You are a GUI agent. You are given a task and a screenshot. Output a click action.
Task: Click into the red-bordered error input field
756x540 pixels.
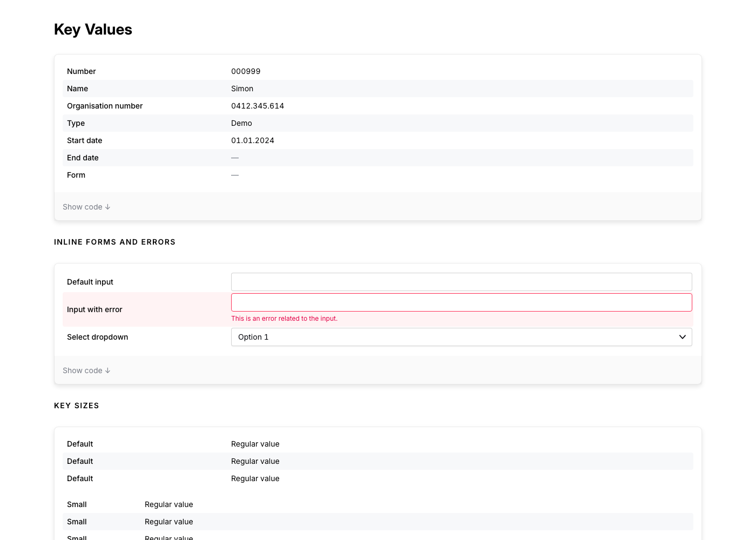461,302
